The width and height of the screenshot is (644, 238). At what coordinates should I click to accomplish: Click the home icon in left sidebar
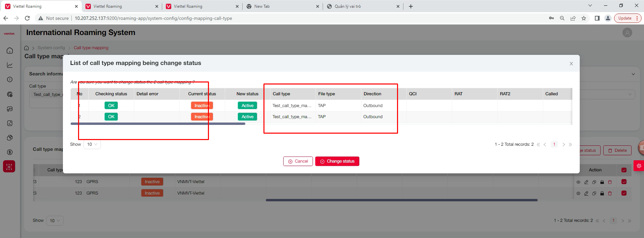(x=10, y=50)
